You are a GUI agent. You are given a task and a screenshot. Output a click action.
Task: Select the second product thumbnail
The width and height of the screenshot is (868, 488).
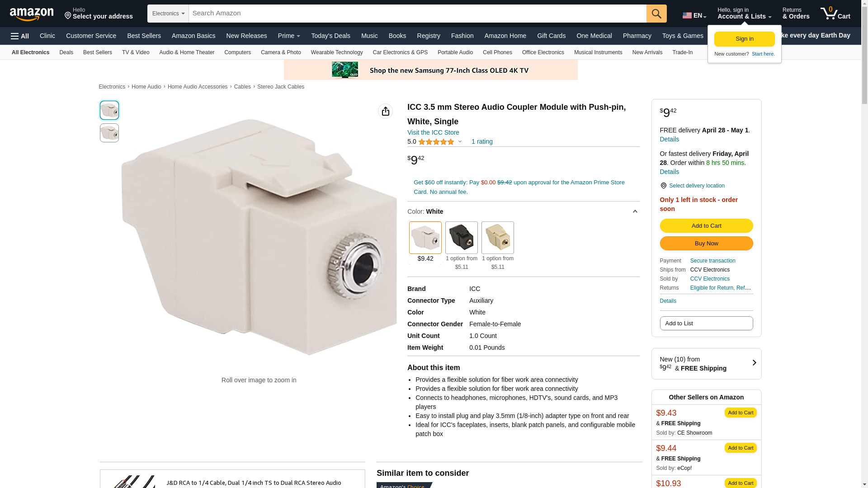[x=109, y=133]
